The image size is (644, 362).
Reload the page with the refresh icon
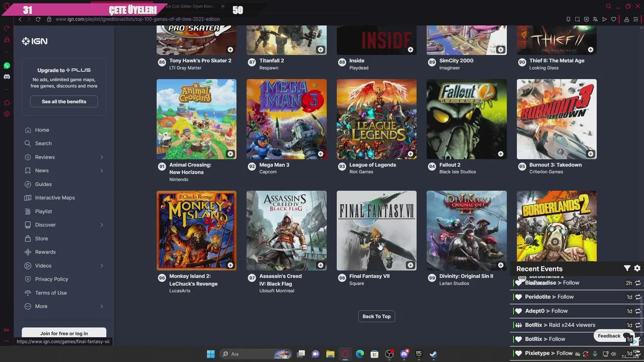[x=38, y=19]
